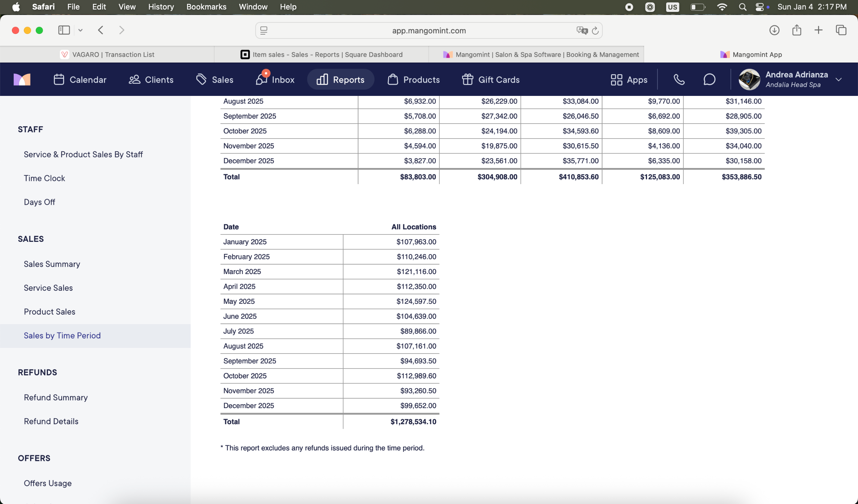Open the Bookmarks menu
Viewport: 858px width, 504px height.
(x=206, y=7)
